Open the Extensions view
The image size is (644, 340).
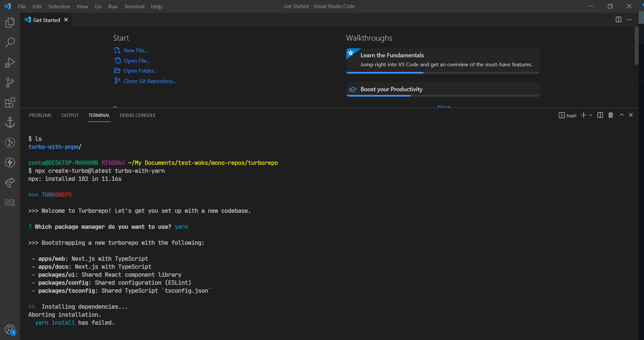(10, 103)
